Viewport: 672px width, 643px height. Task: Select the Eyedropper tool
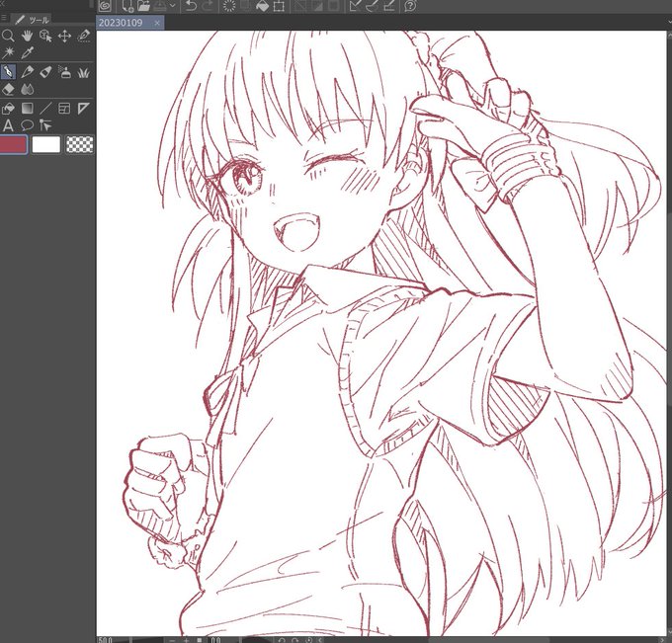click(27, 52)
